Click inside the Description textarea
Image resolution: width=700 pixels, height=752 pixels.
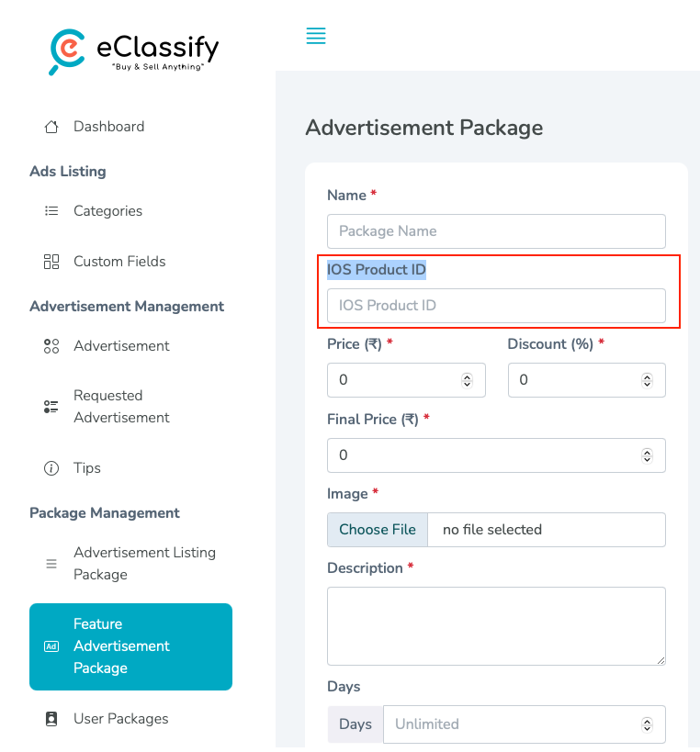pos(496,625)
